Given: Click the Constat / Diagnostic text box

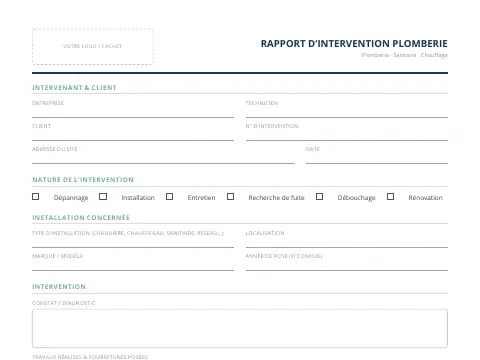Looking at the screenshot, I should [240, 328].
